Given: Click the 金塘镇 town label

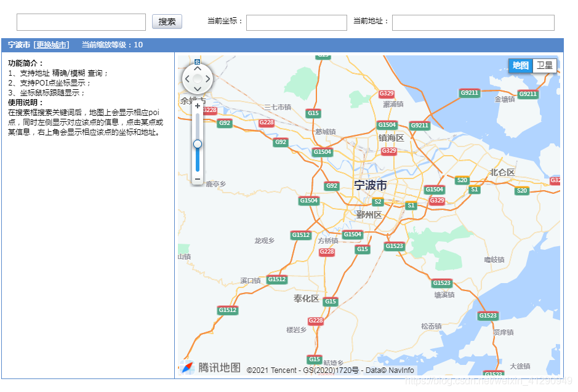Looking at the screenshot, I should [504, 100].
